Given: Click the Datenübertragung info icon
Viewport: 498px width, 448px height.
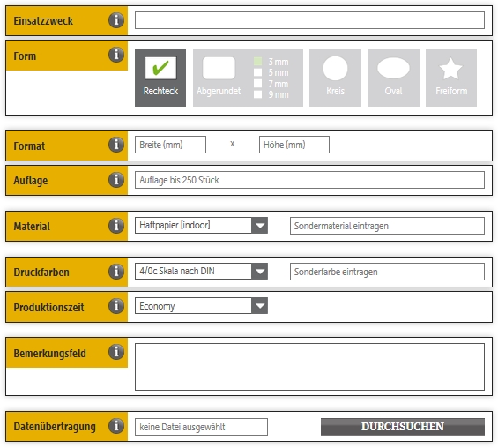Looking at the screenshot, I should [116, 425].
